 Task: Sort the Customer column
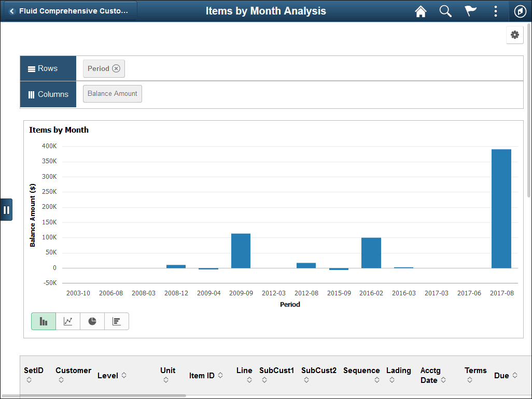[x=73, y=375]
